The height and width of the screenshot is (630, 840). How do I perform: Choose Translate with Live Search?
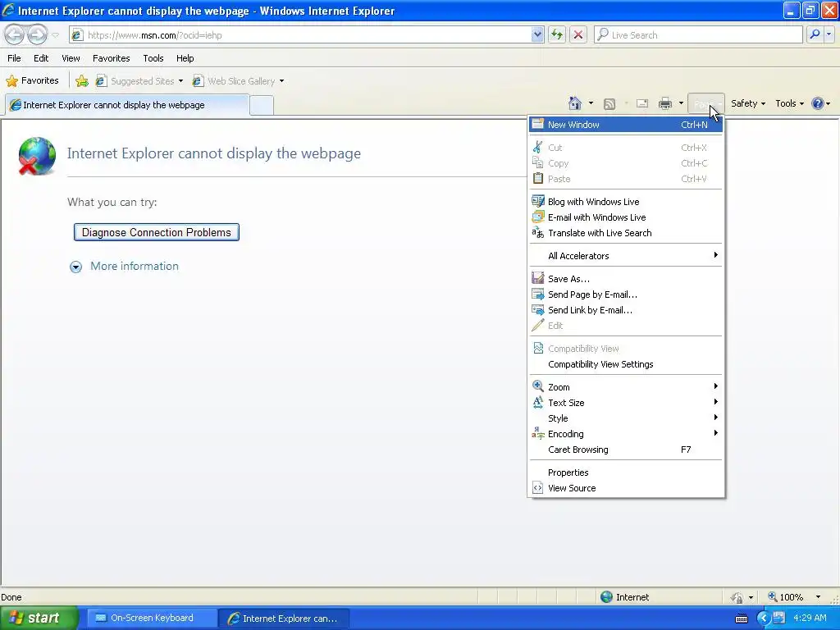click(x=626, y=232)
